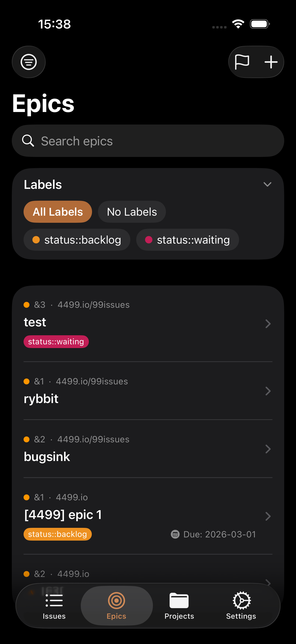Screen dimensions: 296x644
Task: Toggle the All Labels filter chip
Action: click(x=58, y=211)
